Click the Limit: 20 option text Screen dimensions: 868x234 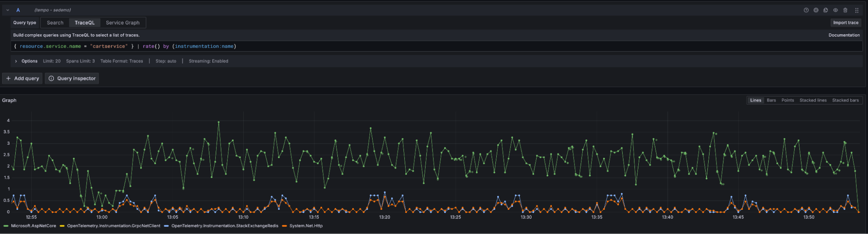pyautogui.click(x=52, y=61)
